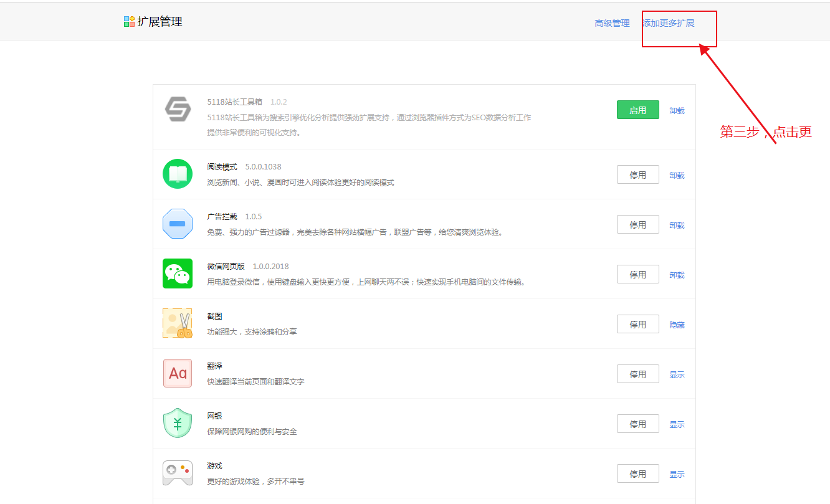Open 高级管理 advanced management
Image resolution: width=830 pixels, height=504 pixels.
point(612,23)
